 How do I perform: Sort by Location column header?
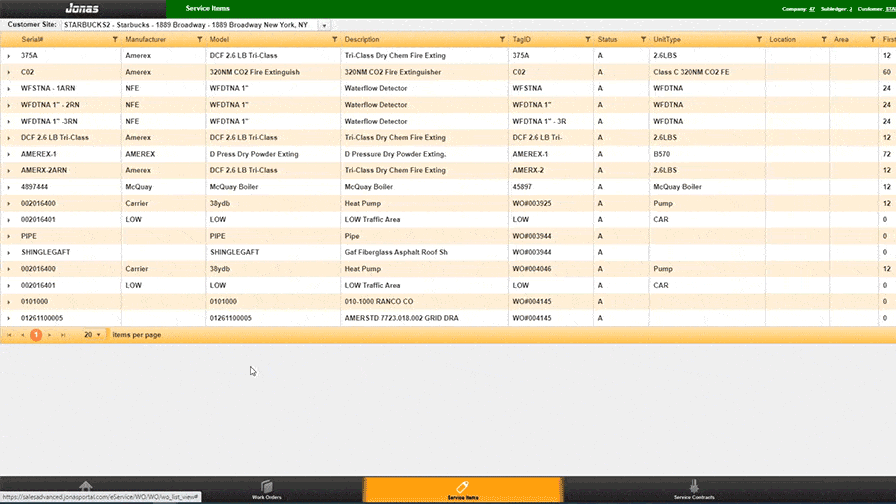pos(782,39)
